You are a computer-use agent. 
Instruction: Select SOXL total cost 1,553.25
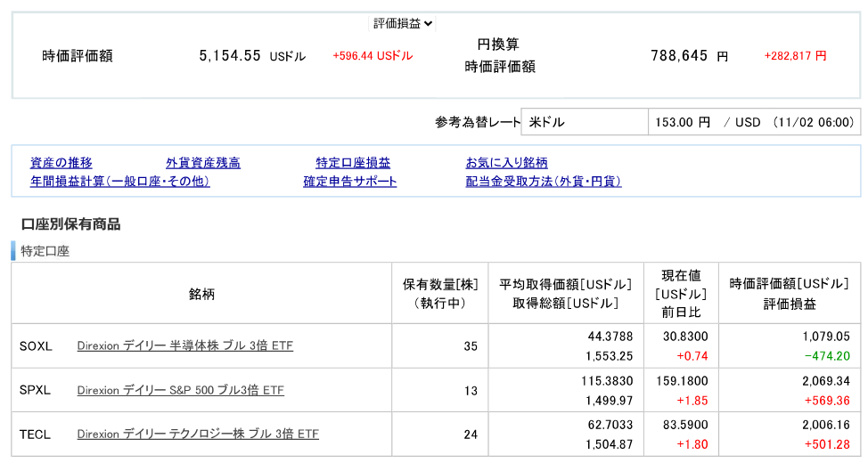pyautogui.click(x=609, y=356)
